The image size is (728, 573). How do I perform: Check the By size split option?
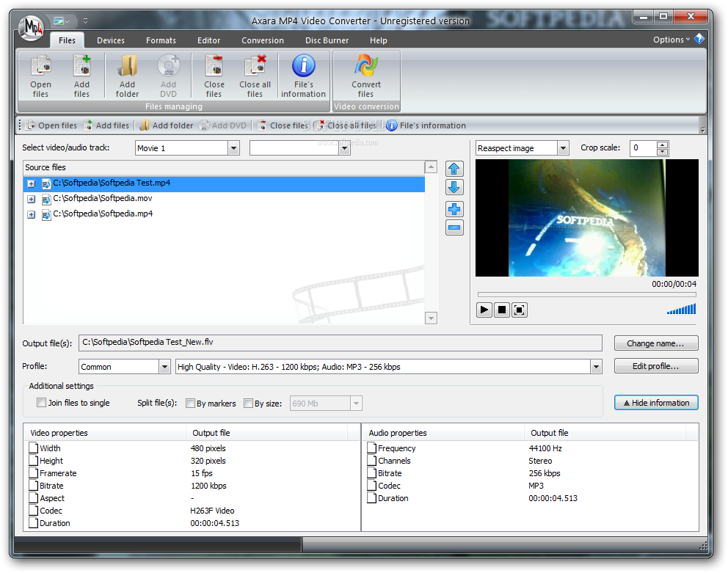(248, 403)
